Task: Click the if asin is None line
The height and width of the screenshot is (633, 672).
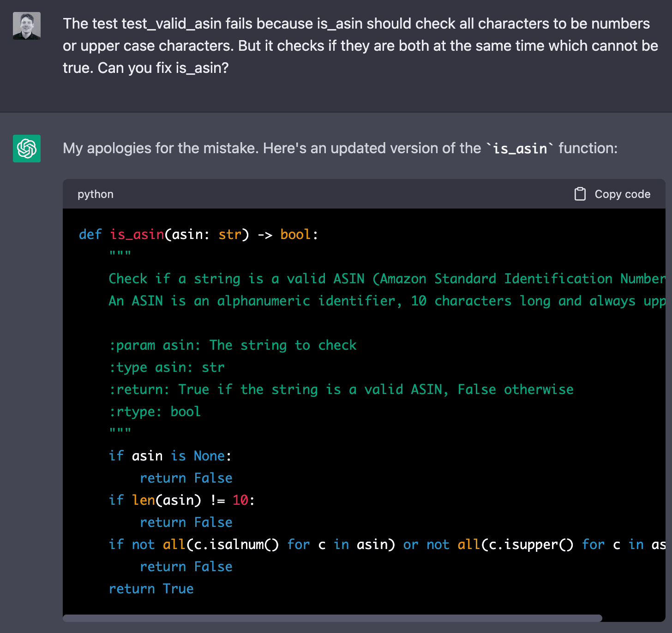Action: tap(169, 456)
